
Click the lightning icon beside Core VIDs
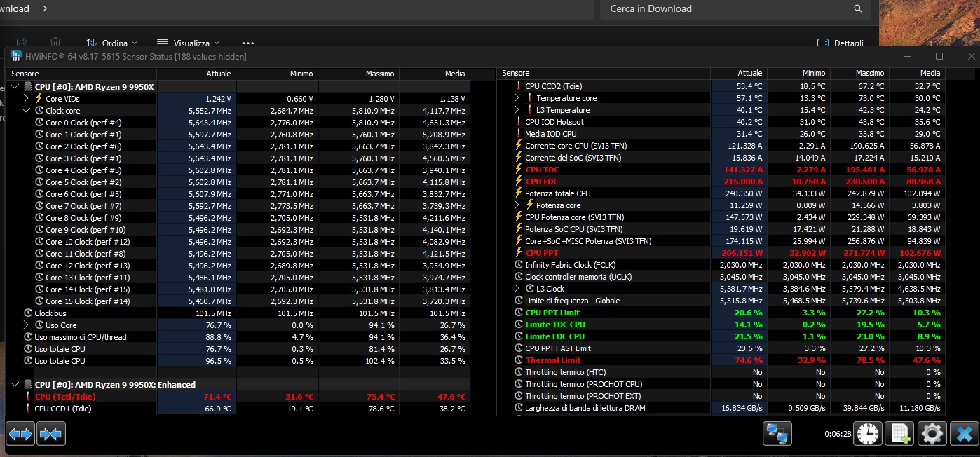pyautogui.click(x=39, y=99)
